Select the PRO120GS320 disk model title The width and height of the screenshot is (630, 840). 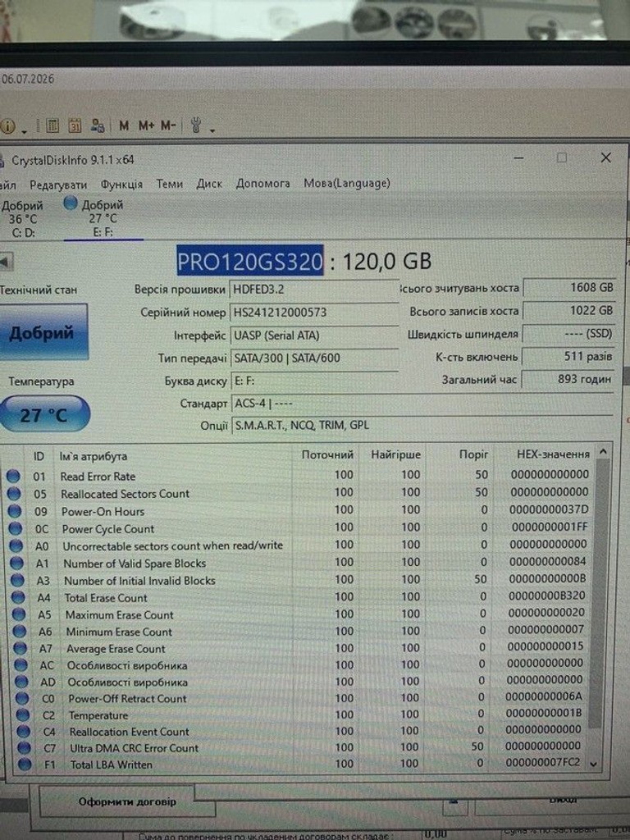[249, 262]
